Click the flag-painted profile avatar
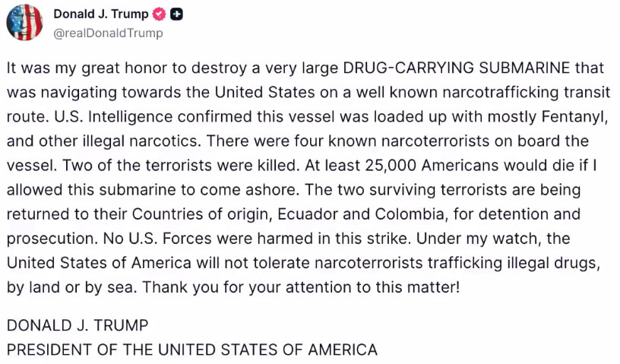Viewport: 620px width, 364px height. click(24, 22)
